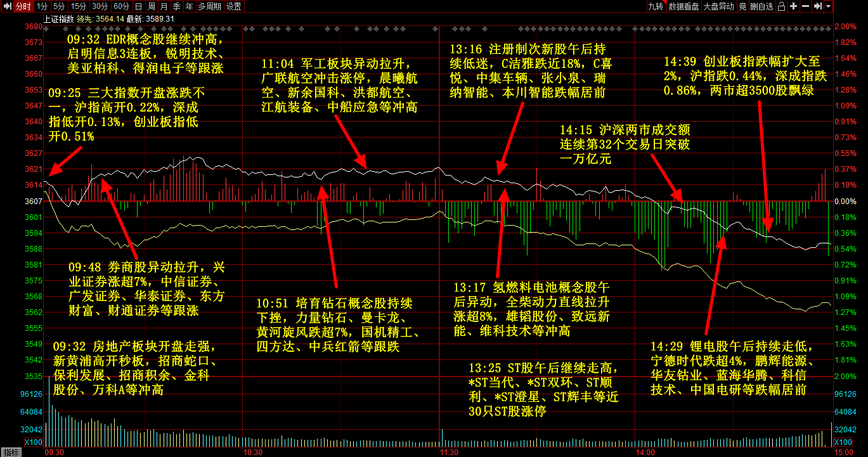Screen dimensions: 868x457
Task: Toggle the 竞 auction button
Action: (742, 6)
